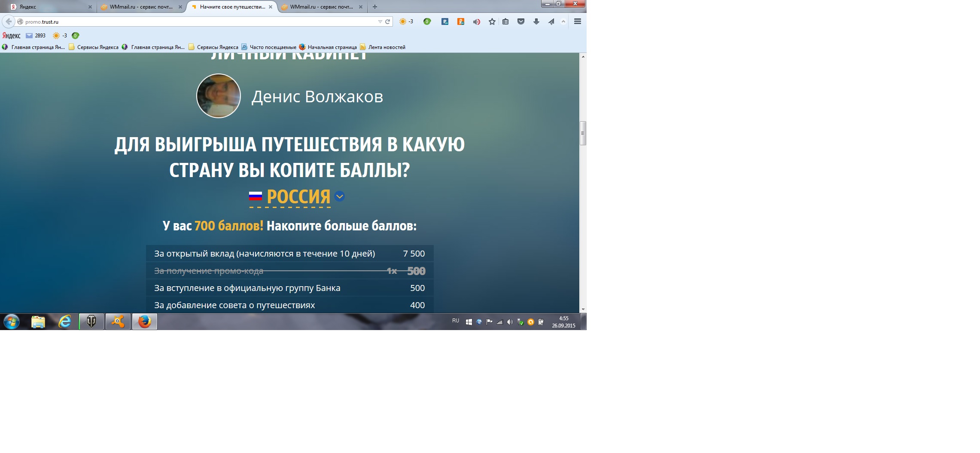Click За добавление совета о путешествиях row
The height and width of the screenshot is (453, 980).
(289, 305)
